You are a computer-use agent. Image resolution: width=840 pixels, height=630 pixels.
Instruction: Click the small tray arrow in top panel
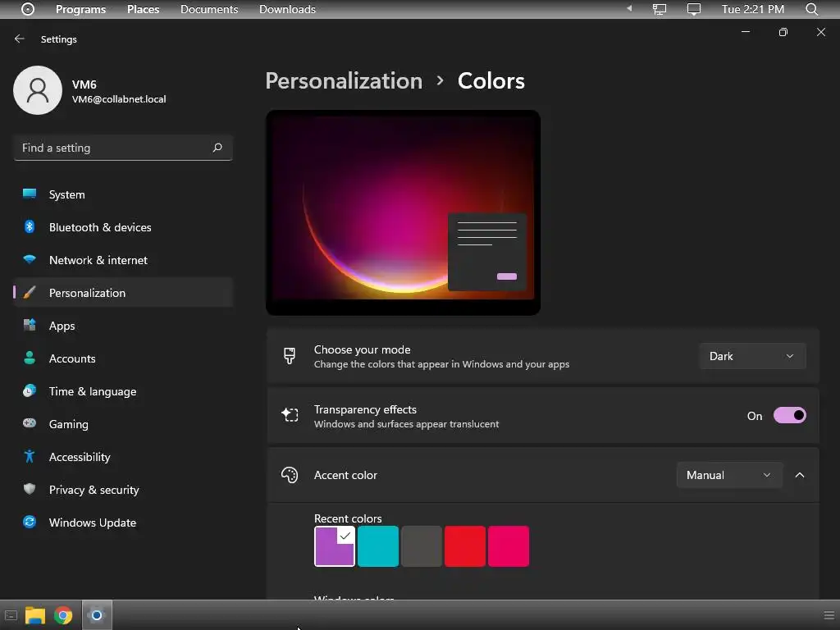(629, 8)
